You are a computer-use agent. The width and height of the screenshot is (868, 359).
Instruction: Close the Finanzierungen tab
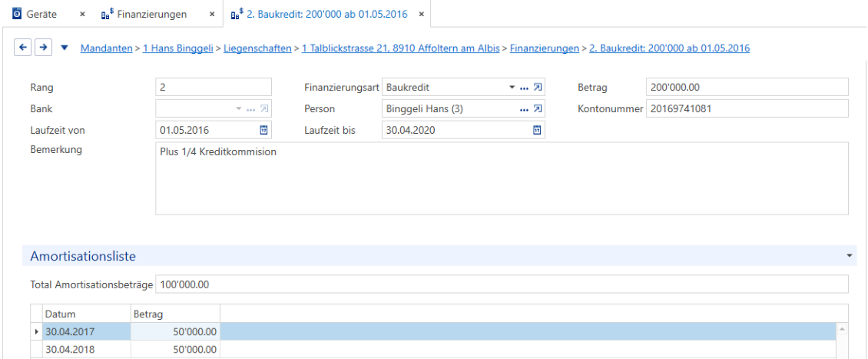[211, 15]
